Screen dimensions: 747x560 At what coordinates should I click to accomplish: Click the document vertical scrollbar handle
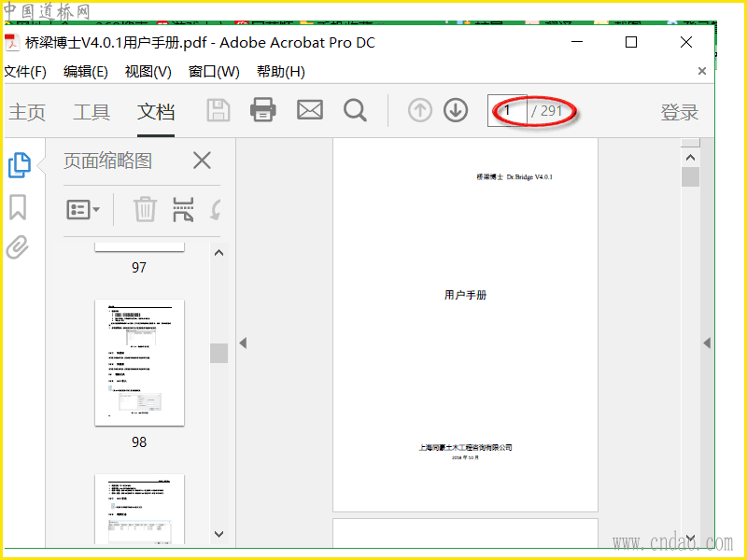coord(690,176)
